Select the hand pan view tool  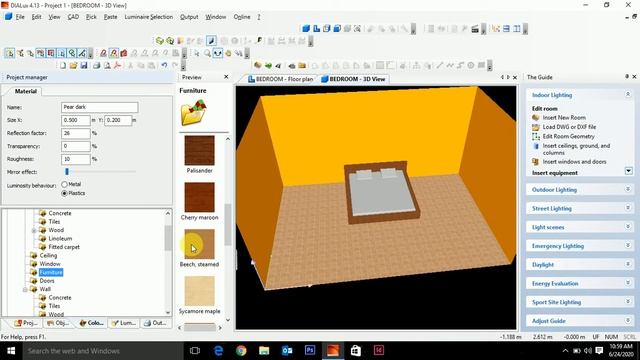[x=228, y=53]
